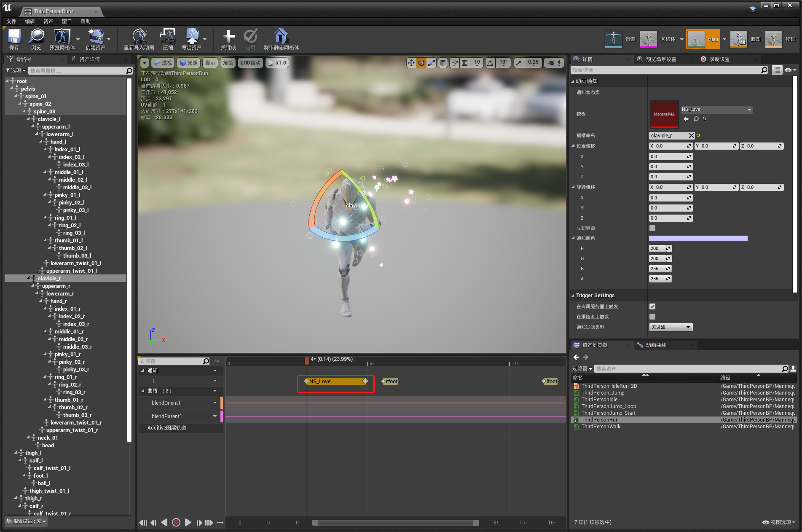Collapse the 位置偏移 location offset section
Viewport: 802px width, 532px height.
(573, 145)
